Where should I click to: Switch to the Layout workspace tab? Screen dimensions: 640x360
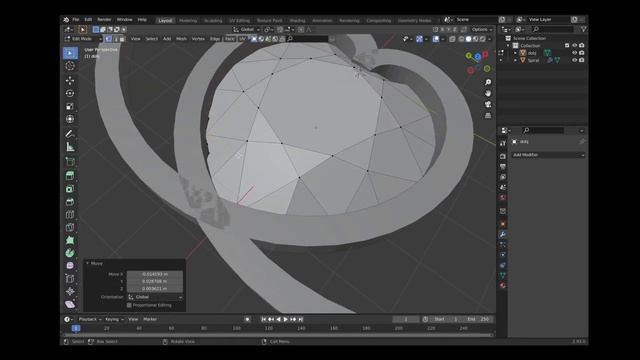click(x=165, y=20)
